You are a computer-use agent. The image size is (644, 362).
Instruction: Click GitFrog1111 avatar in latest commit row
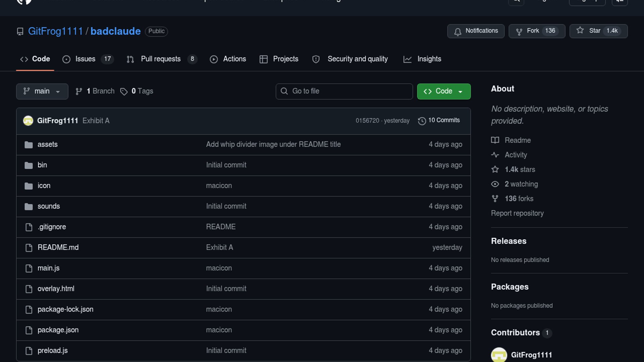28,121
